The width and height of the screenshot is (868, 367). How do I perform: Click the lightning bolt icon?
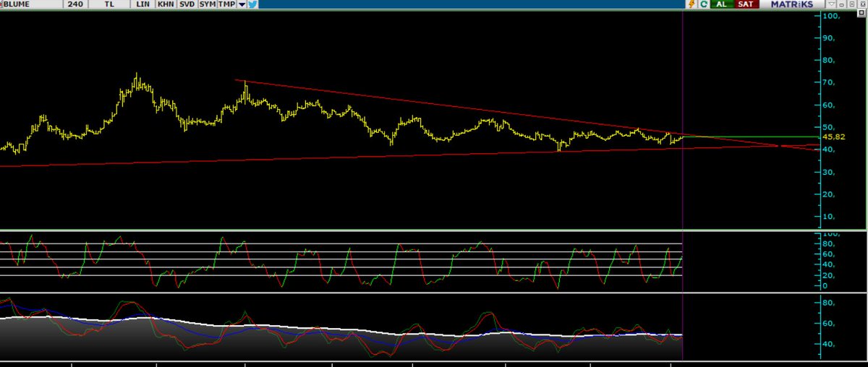coord(691,4)
